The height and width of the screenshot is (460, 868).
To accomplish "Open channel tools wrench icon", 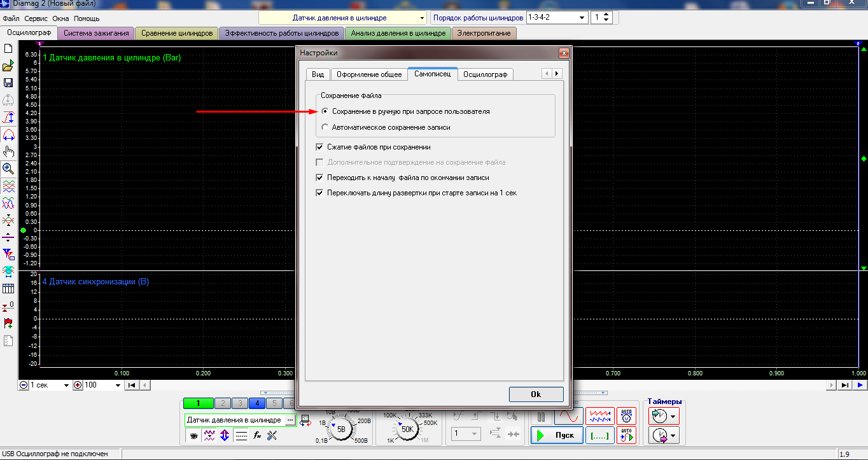I will pyautogui.click(x=272, y=435).
